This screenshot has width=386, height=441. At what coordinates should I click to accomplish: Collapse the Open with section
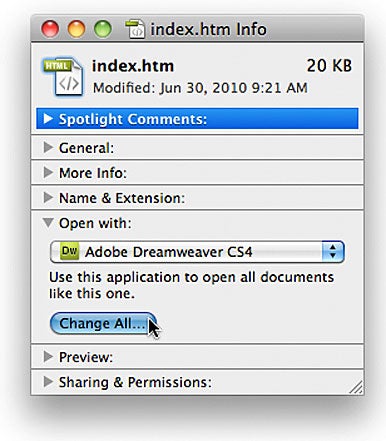click(x=48, y=223)
